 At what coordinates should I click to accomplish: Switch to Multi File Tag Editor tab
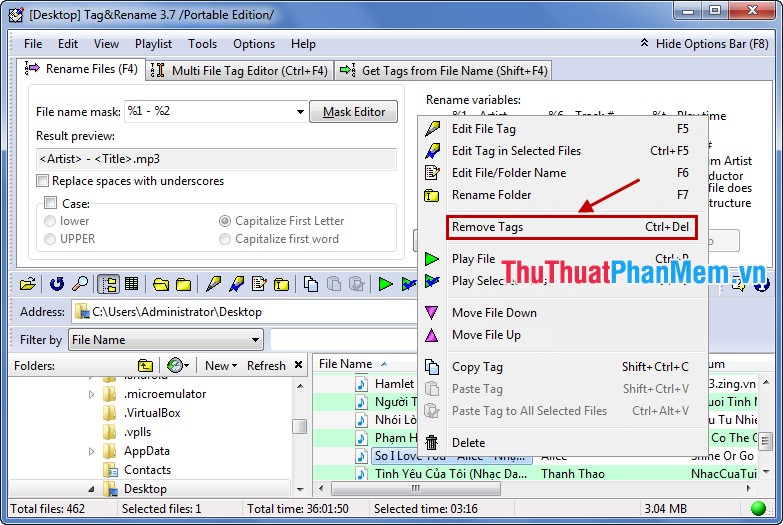click(240, 70)
